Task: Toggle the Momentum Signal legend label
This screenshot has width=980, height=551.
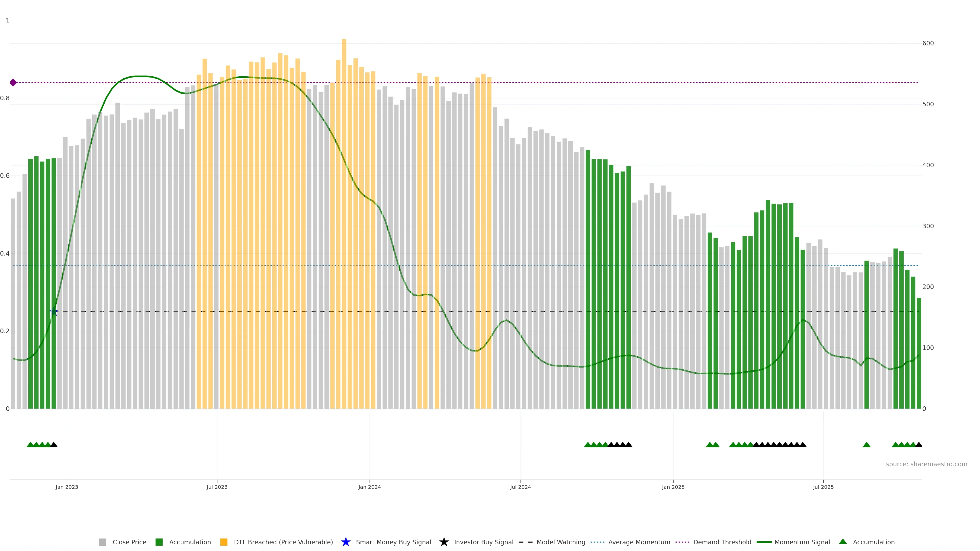Action: click(802, 542)
